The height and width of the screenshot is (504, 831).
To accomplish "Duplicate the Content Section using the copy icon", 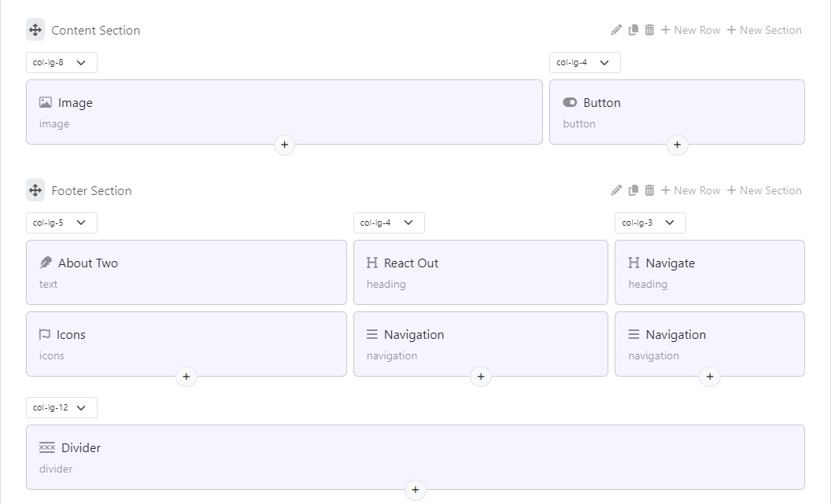I will point(633,30).
